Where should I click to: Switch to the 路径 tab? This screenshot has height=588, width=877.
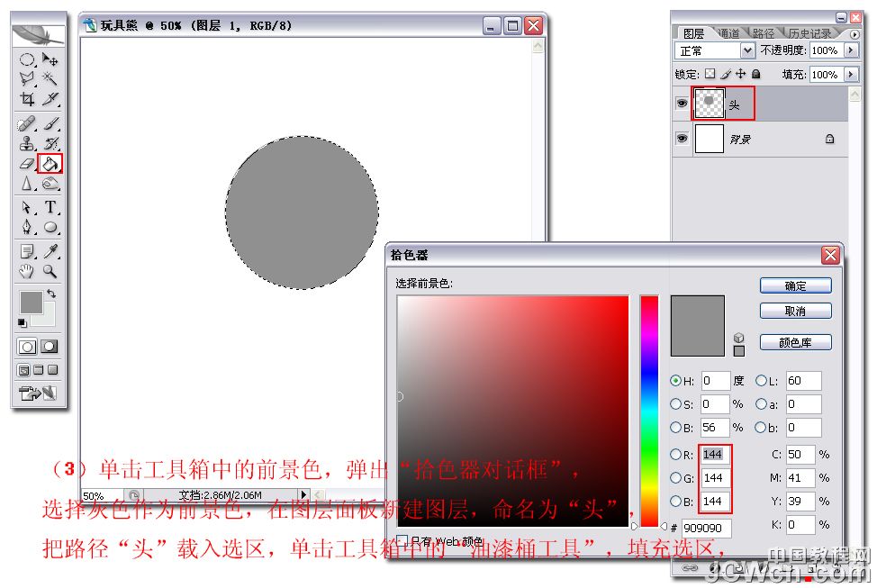coord(764,33)
